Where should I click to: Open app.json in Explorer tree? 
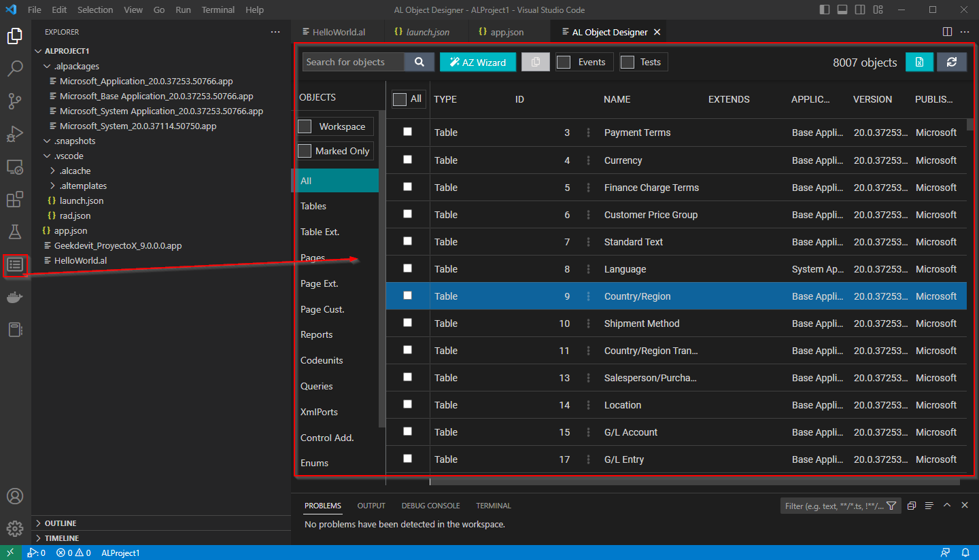[x=71, y=231]
